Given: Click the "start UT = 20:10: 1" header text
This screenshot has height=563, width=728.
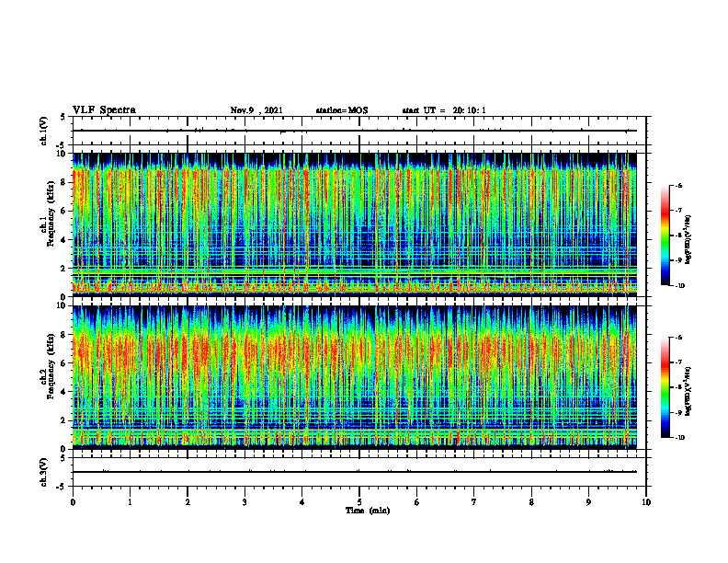Looking at the screenshot, I should point(444,110).
